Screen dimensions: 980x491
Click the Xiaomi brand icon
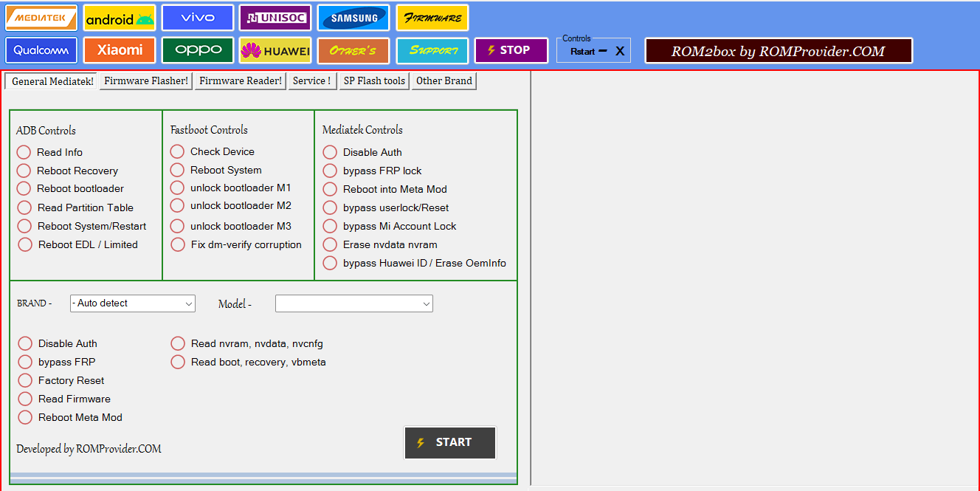point(119,50)
